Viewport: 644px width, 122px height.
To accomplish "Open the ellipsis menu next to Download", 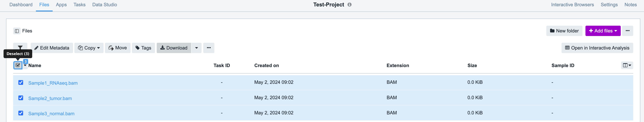I will point(208,48).
